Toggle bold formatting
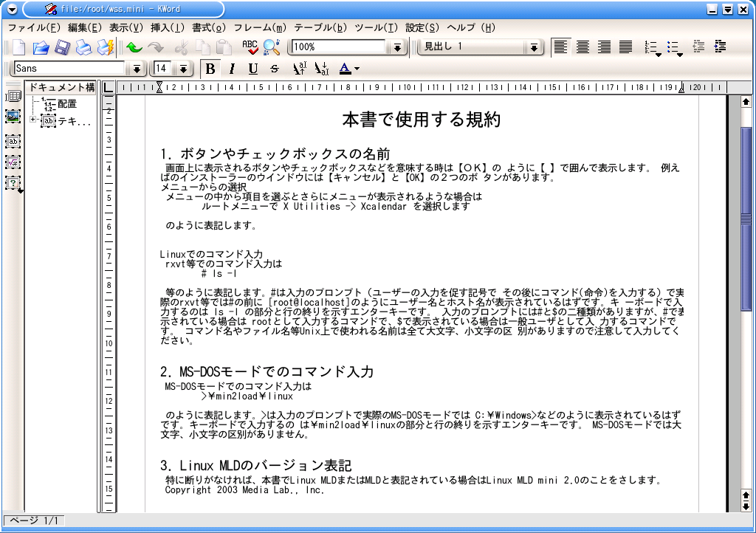The width and height of the screenshot is (756, 533). point(210,69)
